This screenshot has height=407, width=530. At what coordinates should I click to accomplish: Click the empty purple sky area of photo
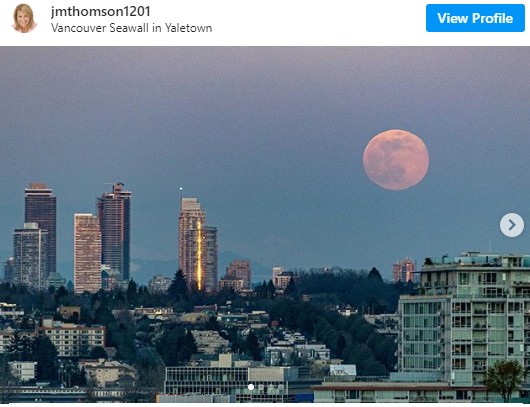pyautogui.click(x=237, y=101)
